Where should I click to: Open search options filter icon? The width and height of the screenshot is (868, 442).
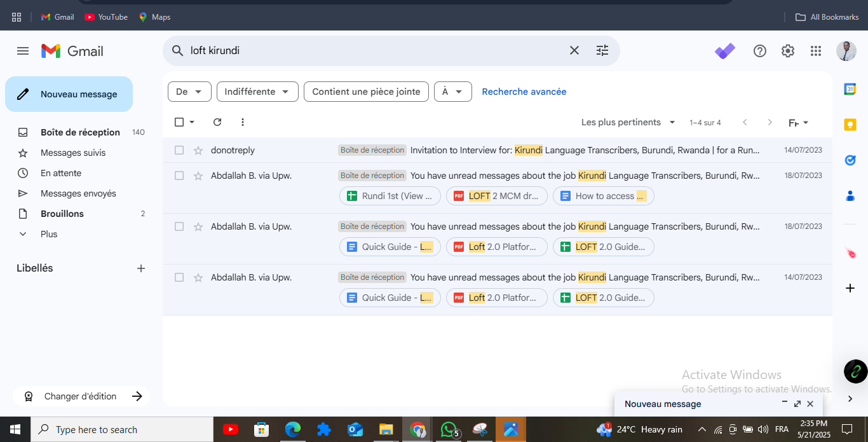point(602,50)
